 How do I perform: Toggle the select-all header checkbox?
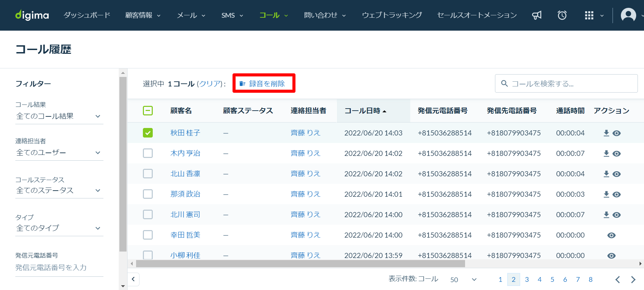click(x=148, y=111)
